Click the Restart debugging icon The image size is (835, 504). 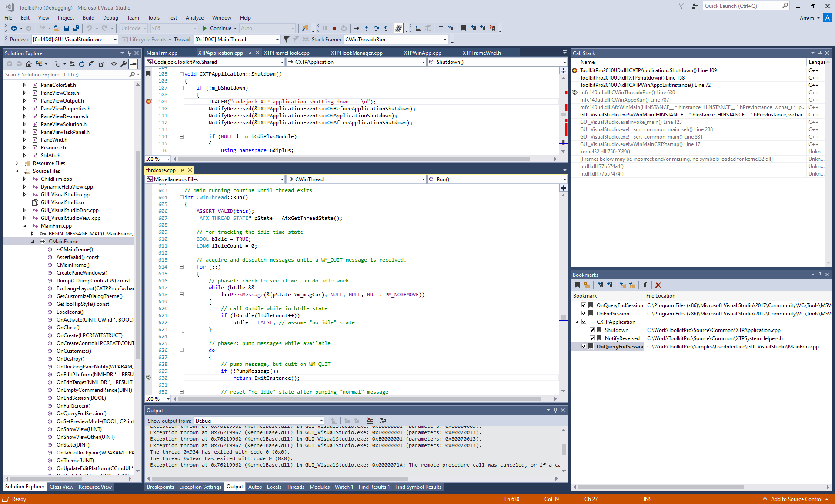pos(344,28)
